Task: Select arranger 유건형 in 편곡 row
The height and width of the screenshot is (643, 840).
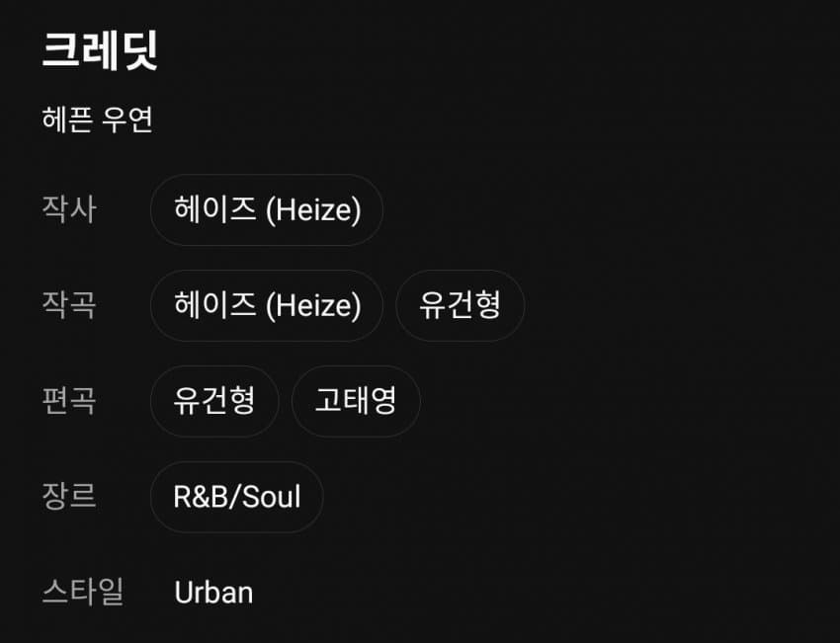Action: 214,401
